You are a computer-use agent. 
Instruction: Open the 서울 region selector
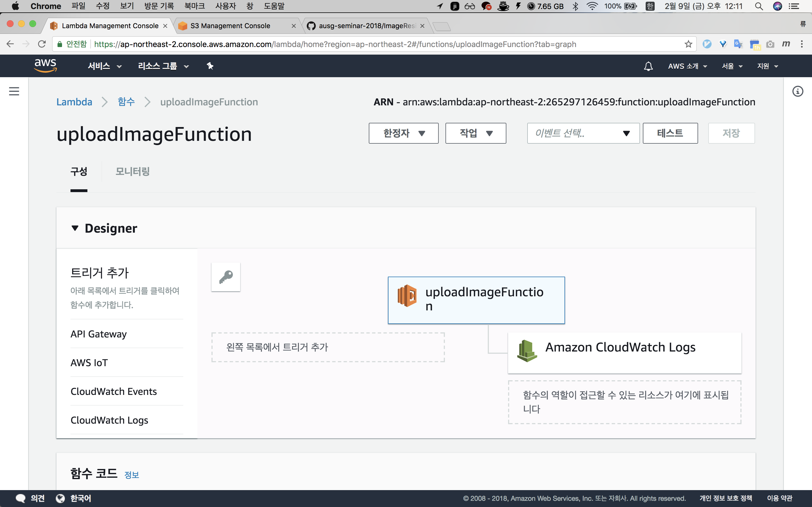732,66
